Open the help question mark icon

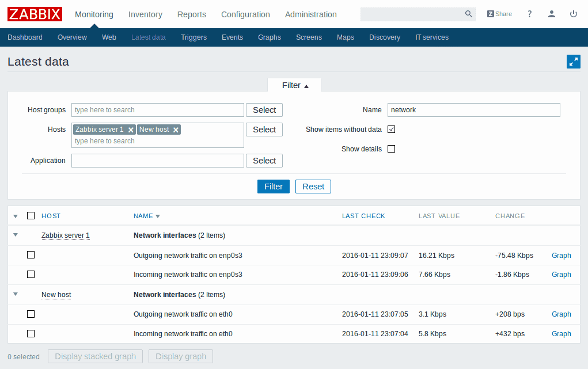tap(530, 14)
